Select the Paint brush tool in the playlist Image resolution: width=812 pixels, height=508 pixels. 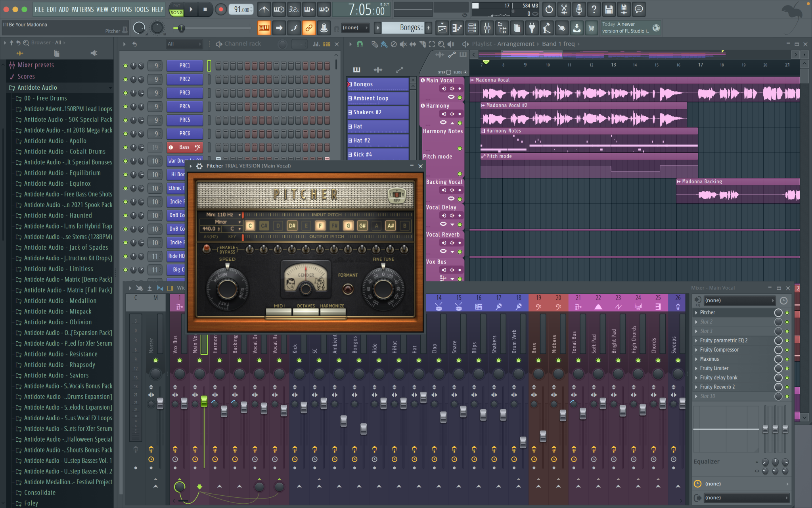click(384, 44)
